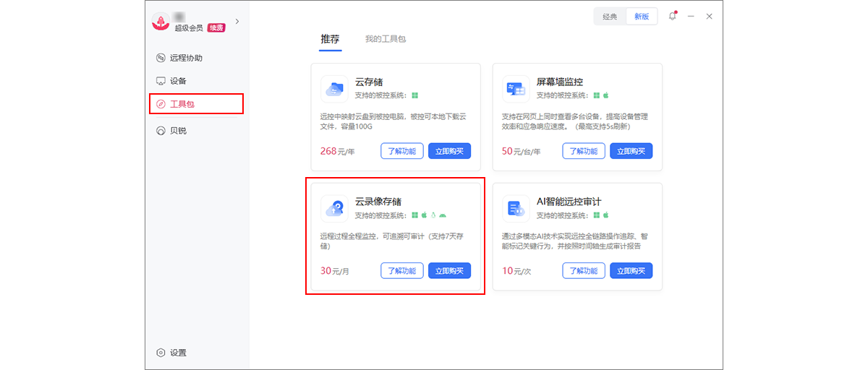Screen dimensions: 868x370
Task: Click the Windows icon in 屏幕墙监控 card
Action: 597,95
